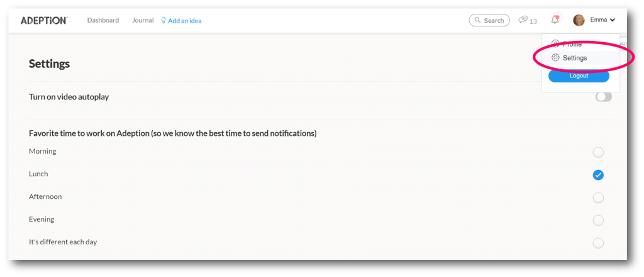Open the chat messages icon
The image size is (644, 277).
[523, 20]
